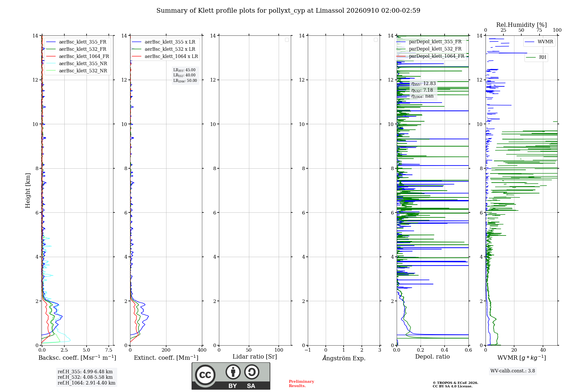Click the Lidar ratio [Sr] axis label
577x392 pixels.
pos(255,357)
